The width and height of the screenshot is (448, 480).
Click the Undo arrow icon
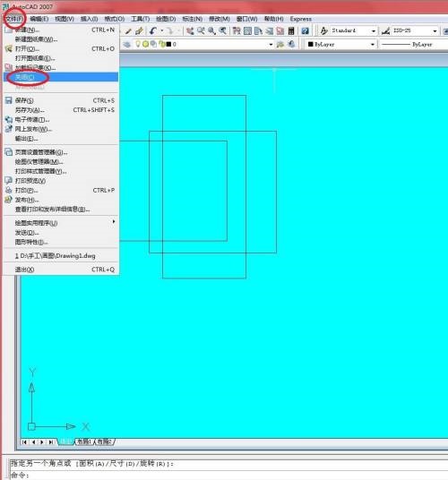pyautogui.click(x=153, y=30)
